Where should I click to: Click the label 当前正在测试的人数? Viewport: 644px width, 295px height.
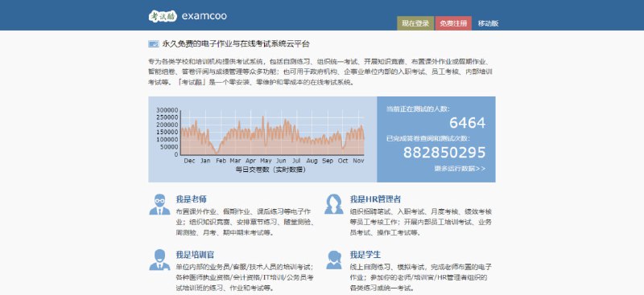point(418,109)
